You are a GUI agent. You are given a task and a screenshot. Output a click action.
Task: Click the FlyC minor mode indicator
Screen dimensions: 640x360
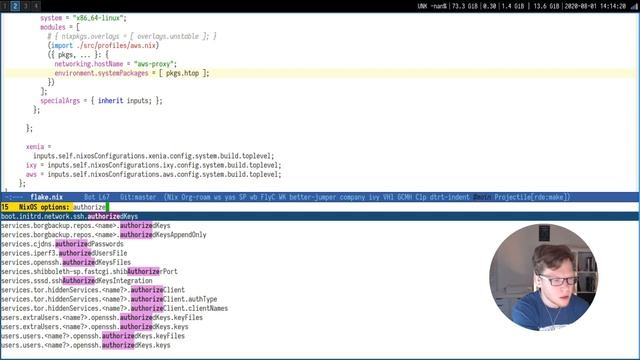tap(268, 197)
